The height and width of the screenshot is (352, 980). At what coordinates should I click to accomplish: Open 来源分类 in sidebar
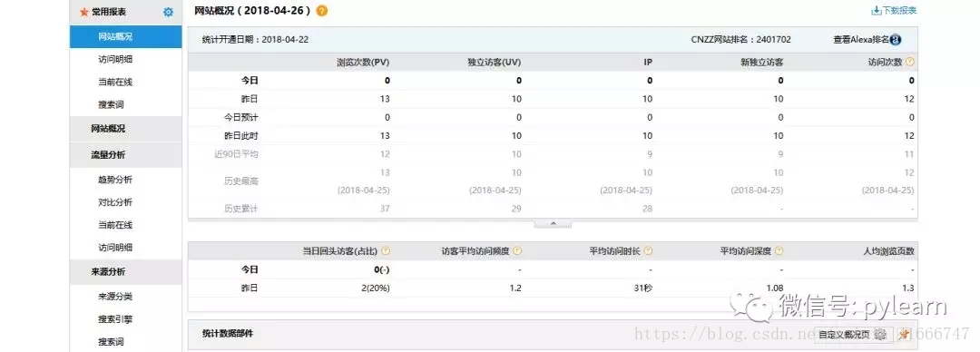pos(115,297)
